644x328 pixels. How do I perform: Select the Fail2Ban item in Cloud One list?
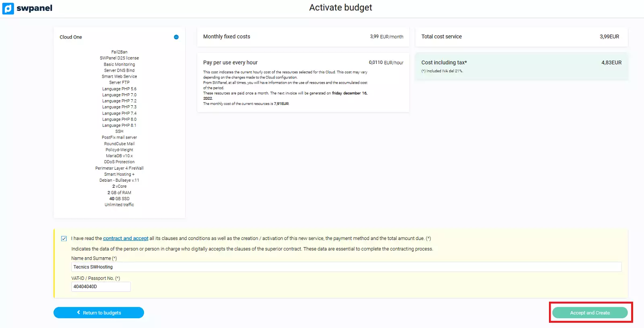(119, 52)
